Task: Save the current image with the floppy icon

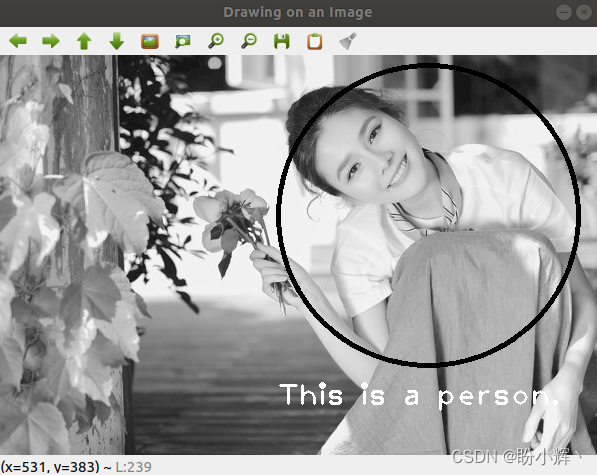Action: click(x=282, y=41)
